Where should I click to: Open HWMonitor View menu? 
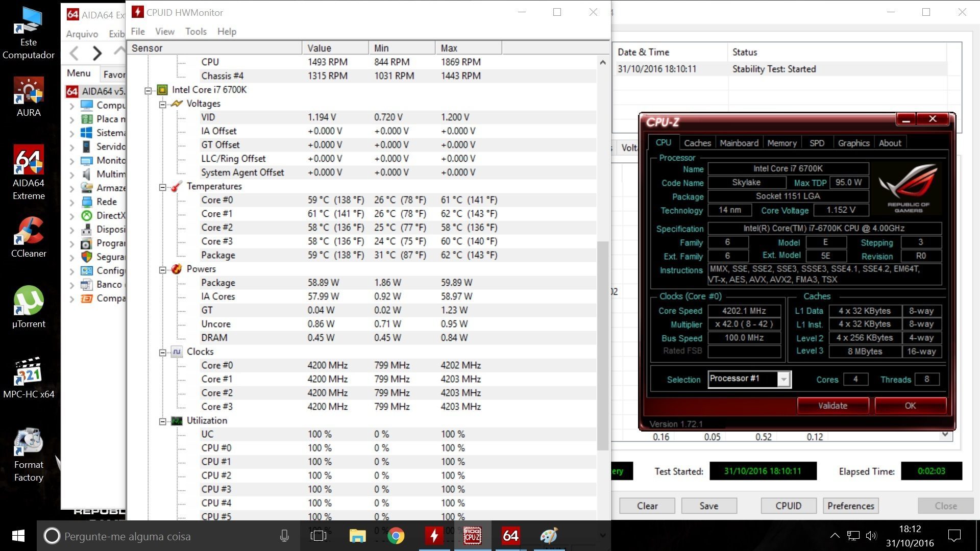tap(164, 31)
